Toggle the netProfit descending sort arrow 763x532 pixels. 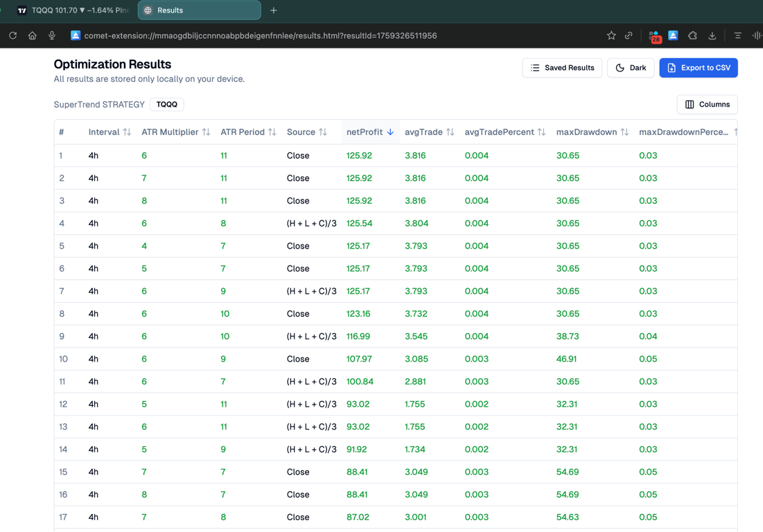click(x=390, y=132)
